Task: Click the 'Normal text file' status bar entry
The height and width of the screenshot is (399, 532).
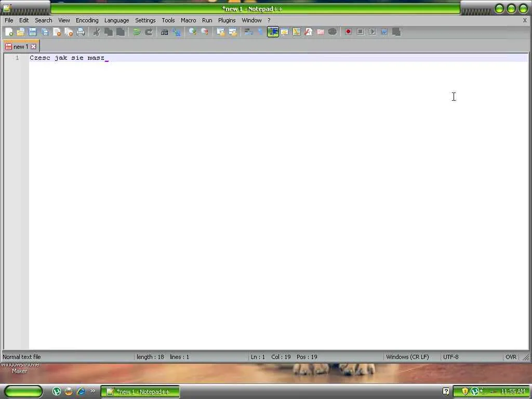Action: [x=22, y=357]
